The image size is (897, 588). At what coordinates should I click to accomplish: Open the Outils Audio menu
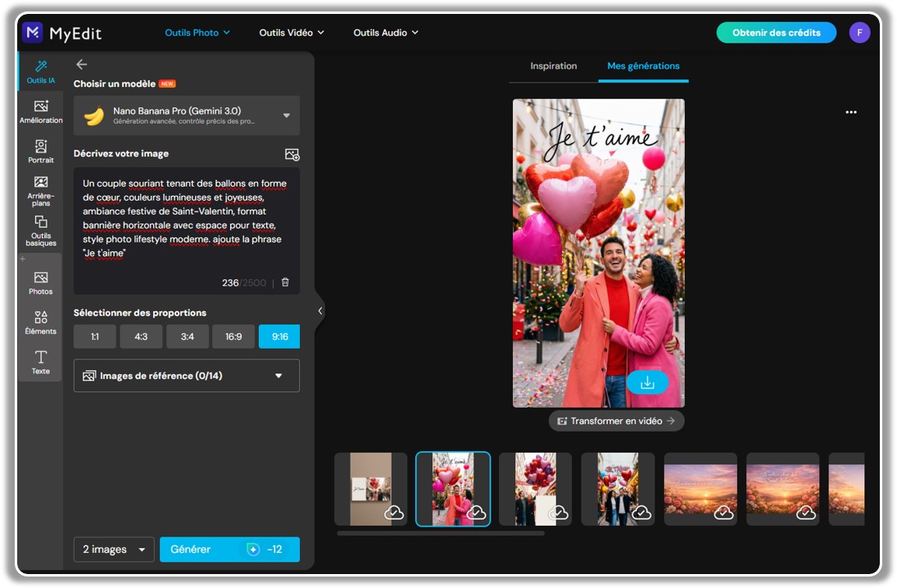pos(386,33)
